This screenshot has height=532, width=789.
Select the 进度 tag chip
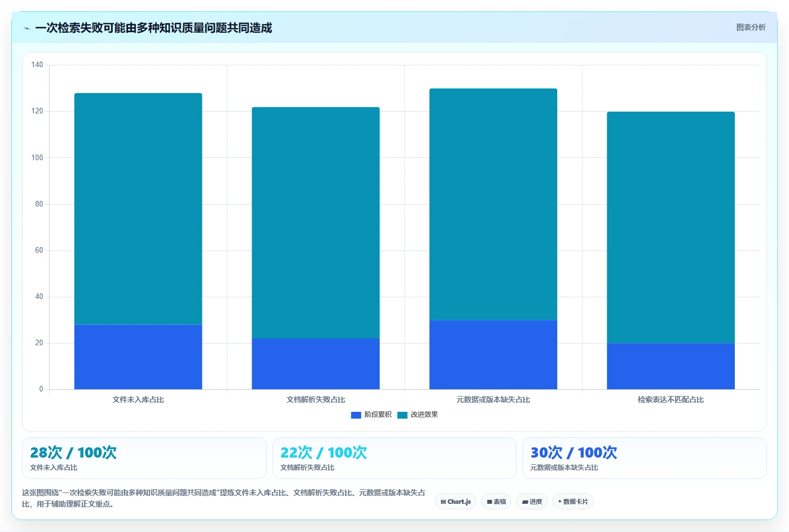point(532,502)
